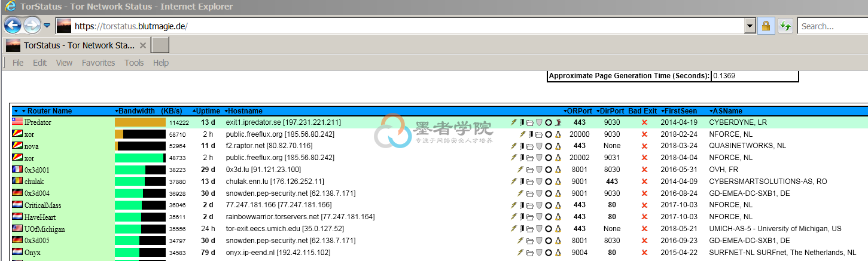Click the French flag next to 0x3d001
The width and height of the screenshot is (868, 261).
17,170
